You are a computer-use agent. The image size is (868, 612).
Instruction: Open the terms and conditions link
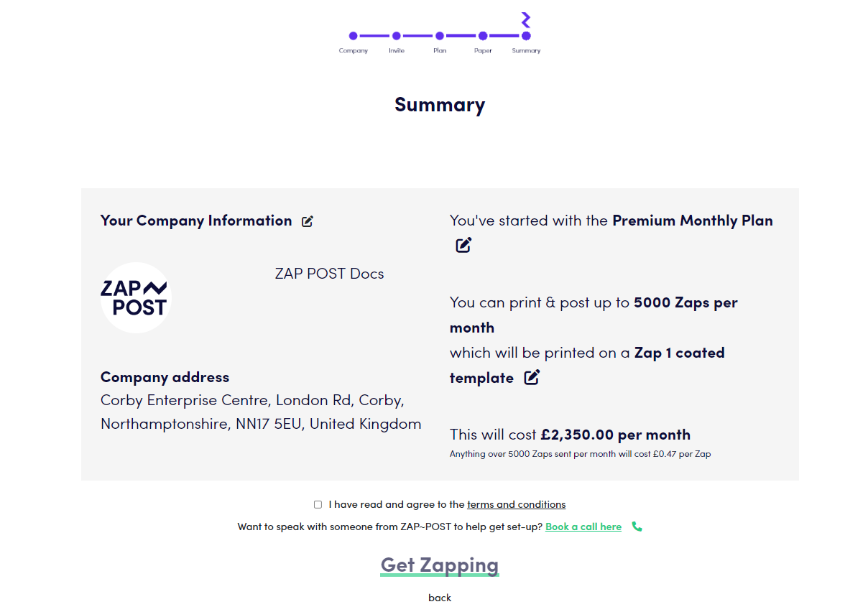(x=516, y=504)
